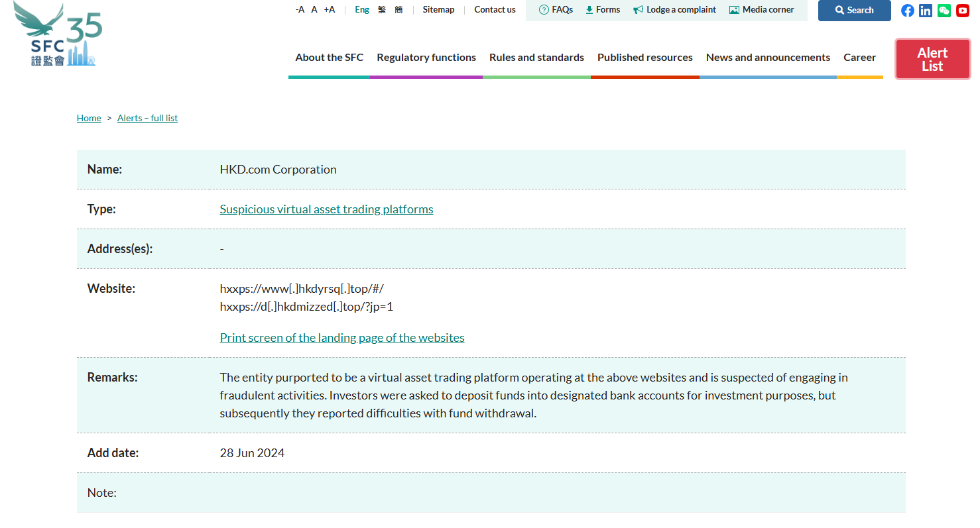Follow Suspicious virtual asset trading platforms link

tap(326, 209)
